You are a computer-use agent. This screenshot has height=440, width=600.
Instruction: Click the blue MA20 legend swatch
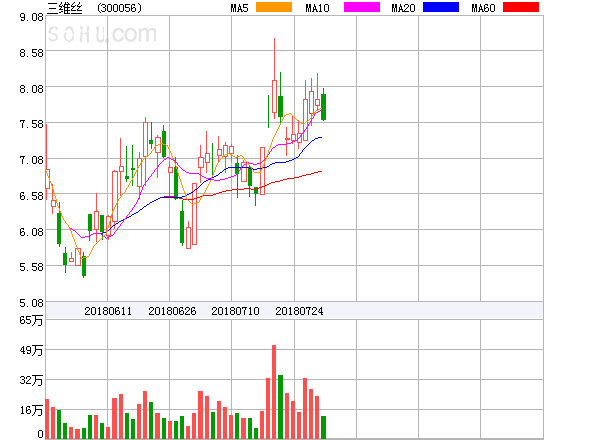click(x=441, y=7)
